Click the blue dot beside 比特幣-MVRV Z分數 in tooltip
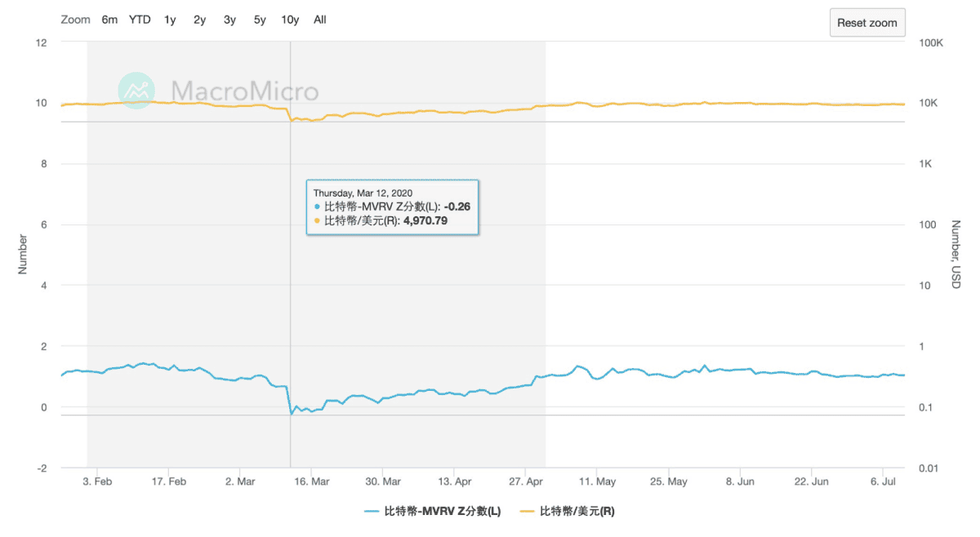This screenshot has width=980, height=537. (317, 206)
